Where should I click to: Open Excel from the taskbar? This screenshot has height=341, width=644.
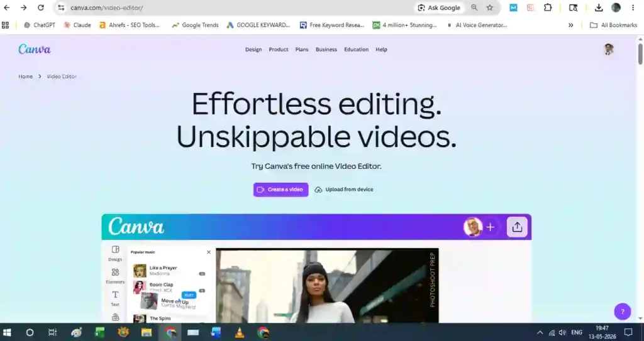(x=99, y=332)
